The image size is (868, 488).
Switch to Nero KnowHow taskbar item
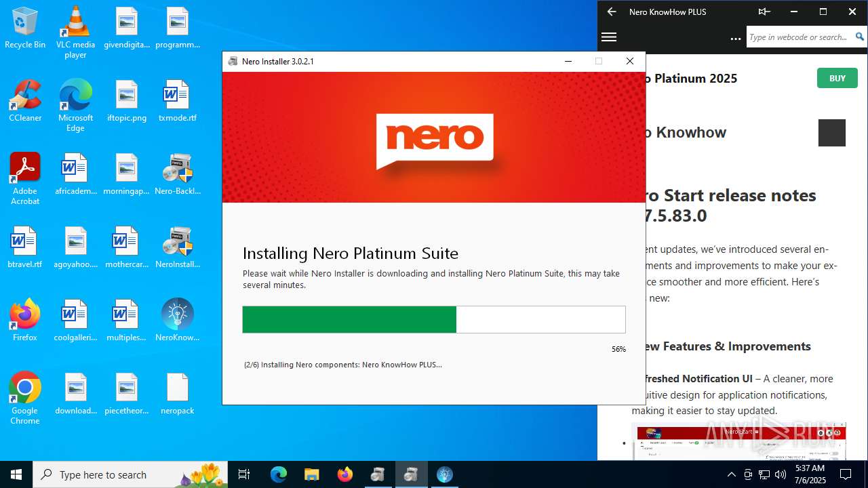pos(444,474)
